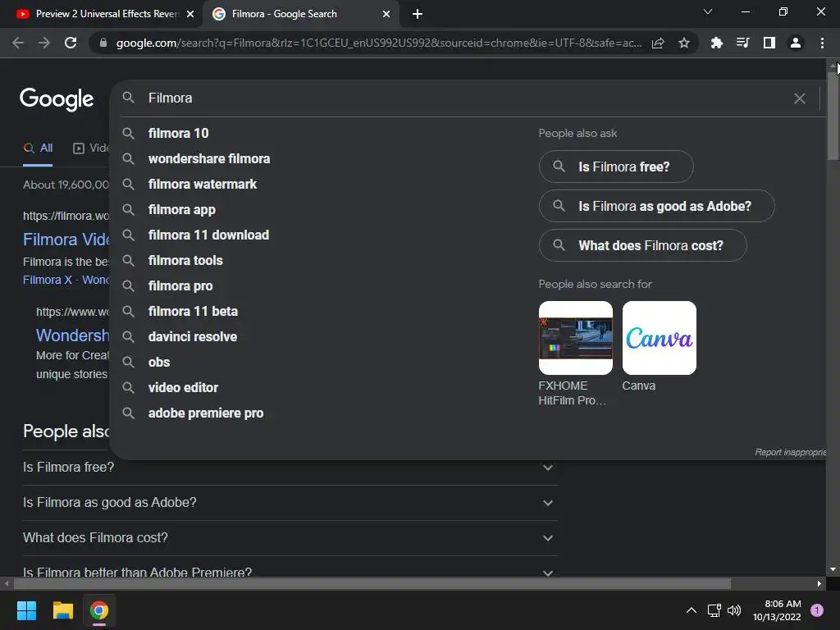Open a new tab with plus button
This screenshot has height=630, width=840.
tap(418, 14)
